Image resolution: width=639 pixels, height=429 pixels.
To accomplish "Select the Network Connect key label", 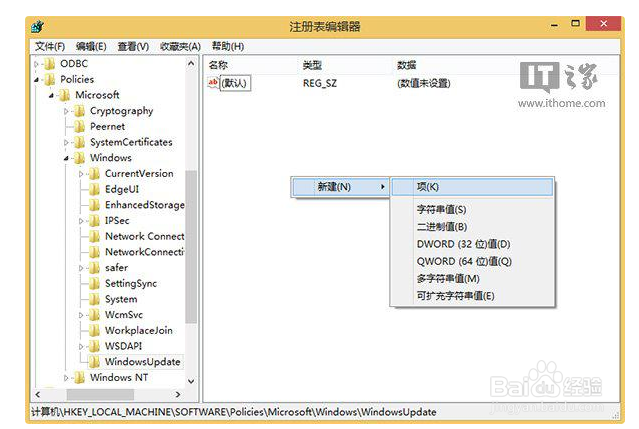I will (145, 236).
